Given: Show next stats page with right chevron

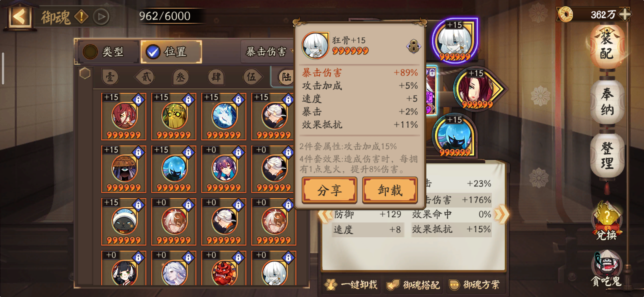Looking at the screenshot, I should [501, 215].
